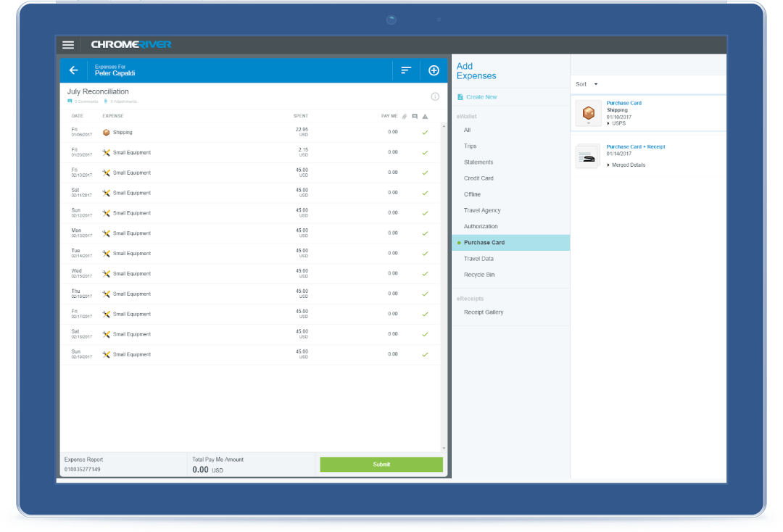Click the Create New link
The height and width of the screenshot is (532, 783).
481,97
